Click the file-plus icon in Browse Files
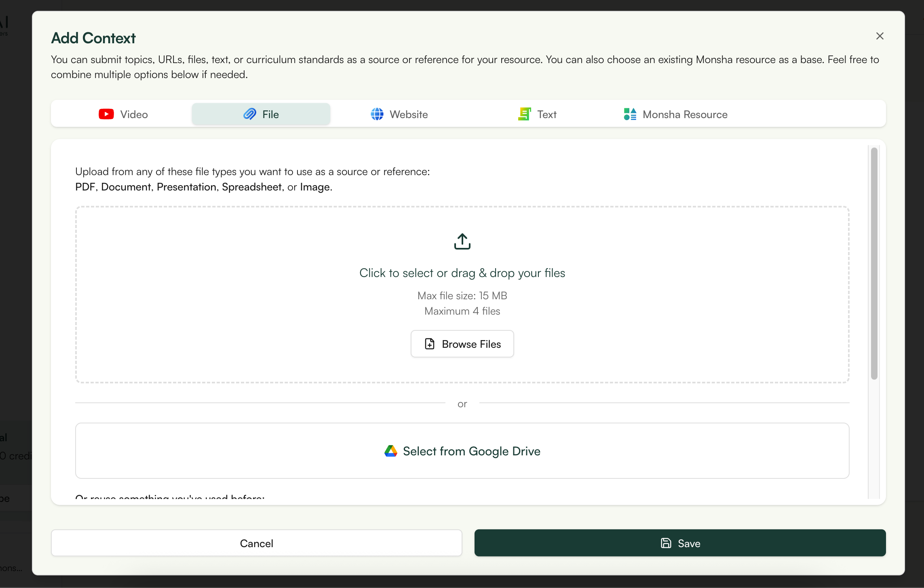Image resolution: width=924 pixels, height=588 pixels. point(430,344)
